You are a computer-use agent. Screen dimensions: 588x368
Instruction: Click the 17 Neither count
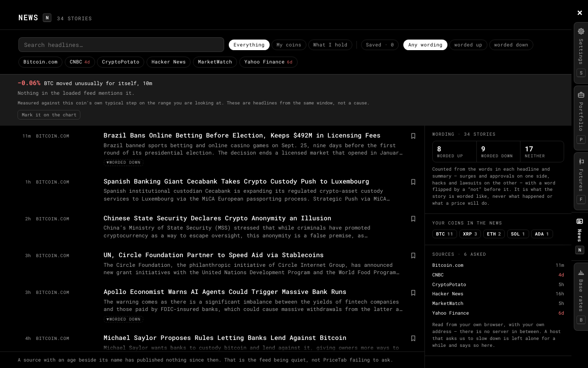[x=542, y=151]
